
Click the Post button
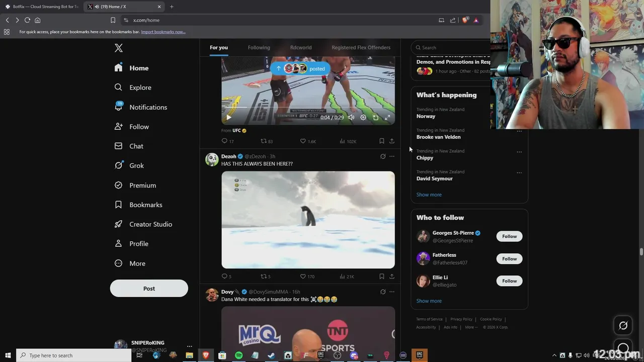click(149, 289)
